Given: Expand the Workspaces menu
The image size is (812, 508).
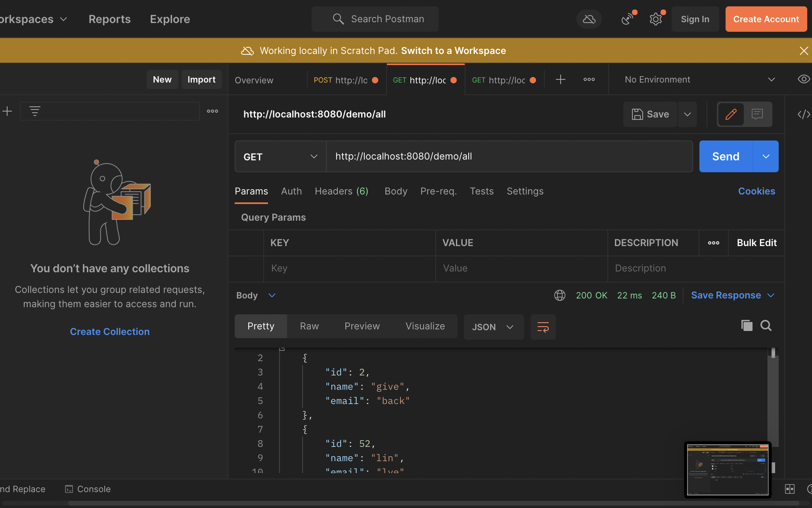Looking at the screenshot, I should 34,19.
